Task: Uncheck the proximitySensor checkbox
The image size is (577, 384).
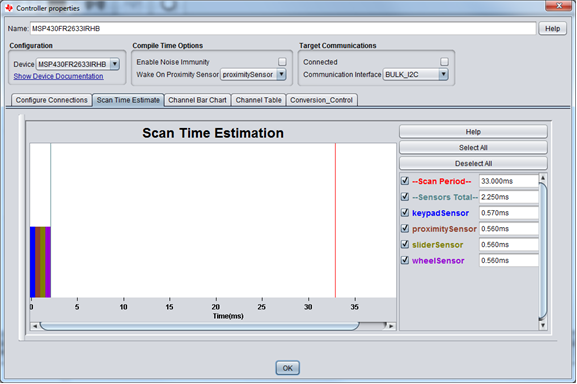Action: [405, 228]
